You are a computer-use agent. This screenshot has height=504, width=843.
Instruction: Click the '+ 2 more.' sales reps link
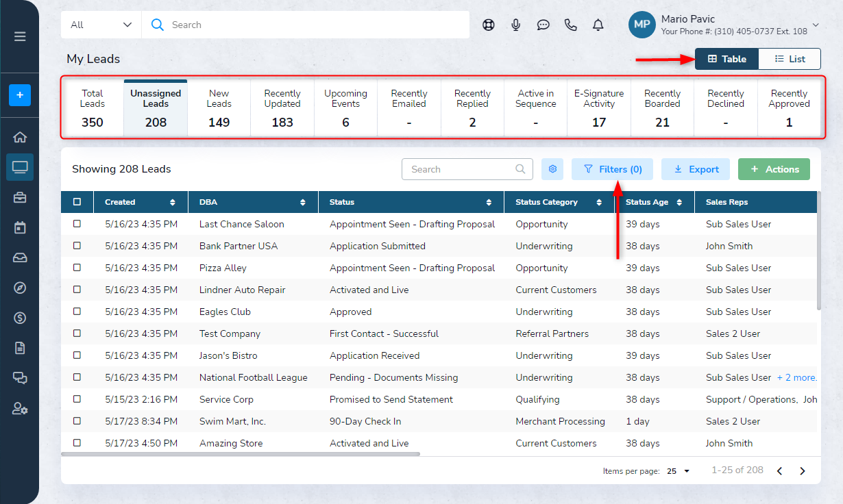tap(796, 377)
